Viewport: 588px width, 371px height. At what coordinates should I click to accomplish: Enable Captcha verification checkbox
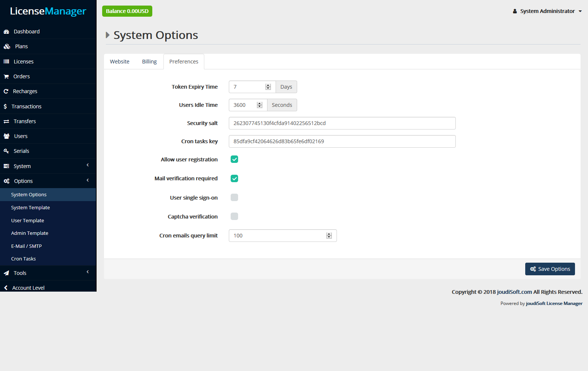tap(234, 216)
